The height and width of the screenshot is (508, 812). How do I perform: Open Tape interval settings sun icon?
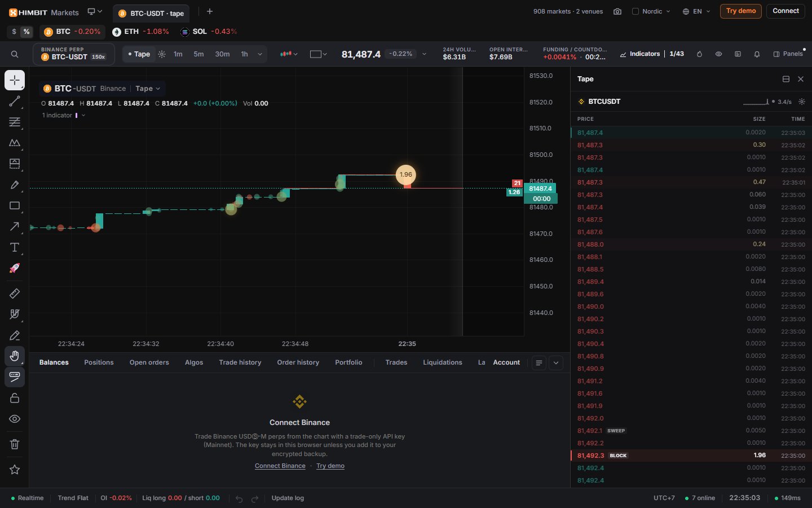(162, 54)
